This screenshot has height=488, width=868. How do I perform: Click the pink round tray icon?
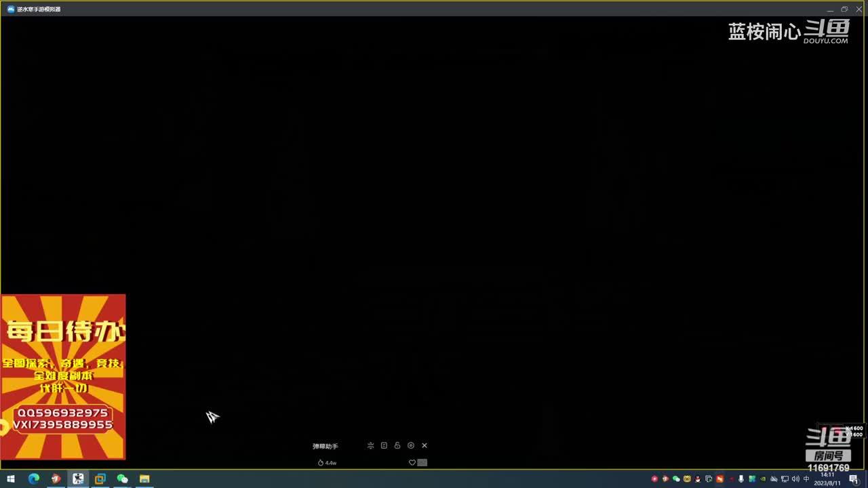pyautogui.click(x=654, y=479)
